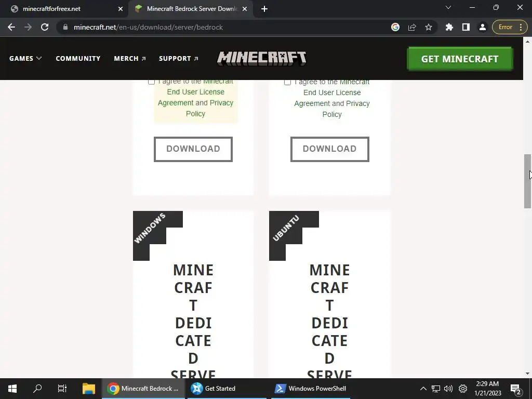Click scrollbar down arrow
The height and width of the screenshot is (399, 532).
(527, 374)
